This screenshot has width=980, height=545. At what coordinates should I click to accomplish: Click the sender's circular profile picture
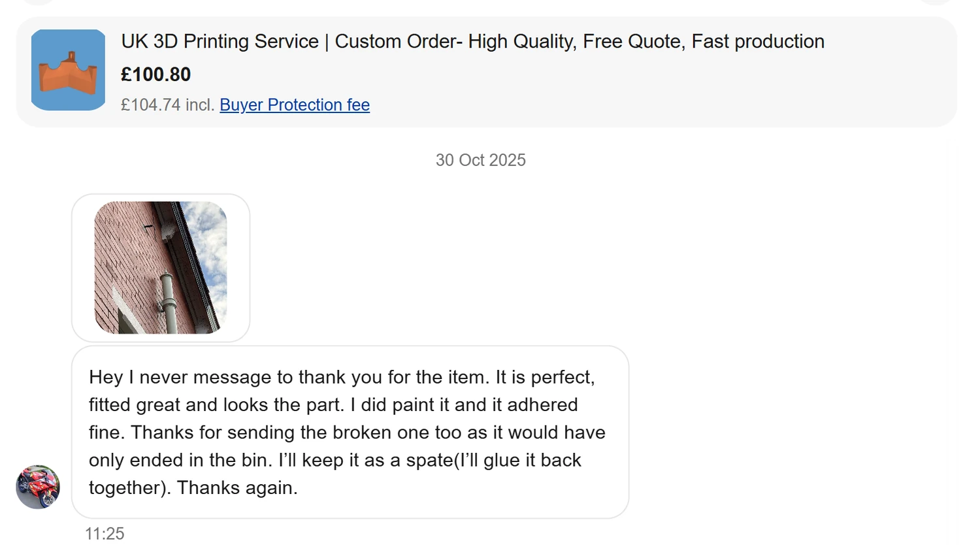(x=37, y=487)
